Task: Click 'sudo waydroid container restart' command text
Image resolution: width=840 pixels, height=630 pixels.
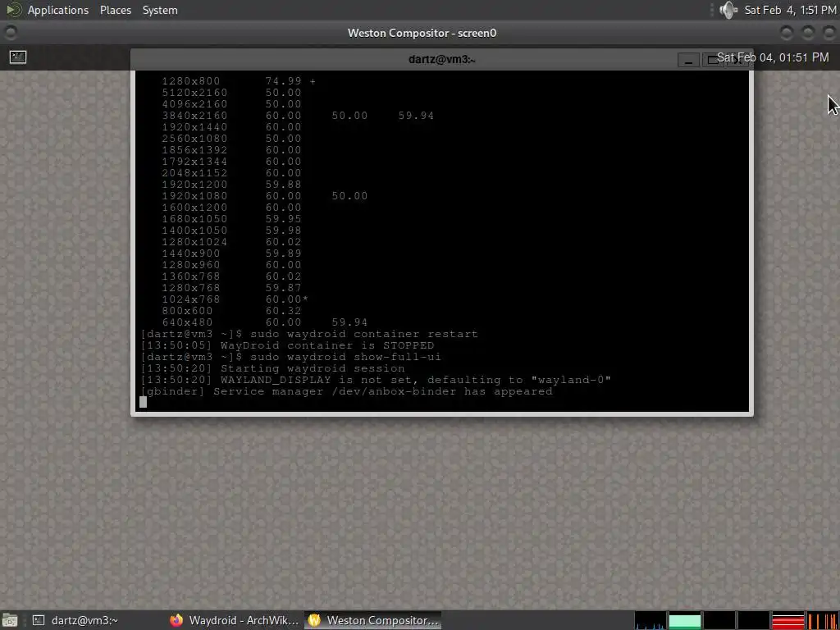Action: [363, 334]
